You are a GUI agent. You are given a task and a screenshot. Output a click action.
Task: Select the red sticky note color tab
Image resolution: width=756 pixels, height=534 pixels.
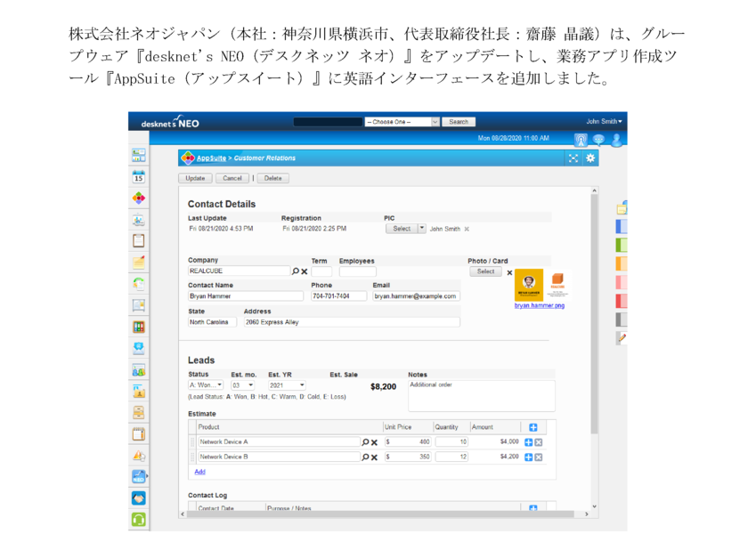coord(622,301)
